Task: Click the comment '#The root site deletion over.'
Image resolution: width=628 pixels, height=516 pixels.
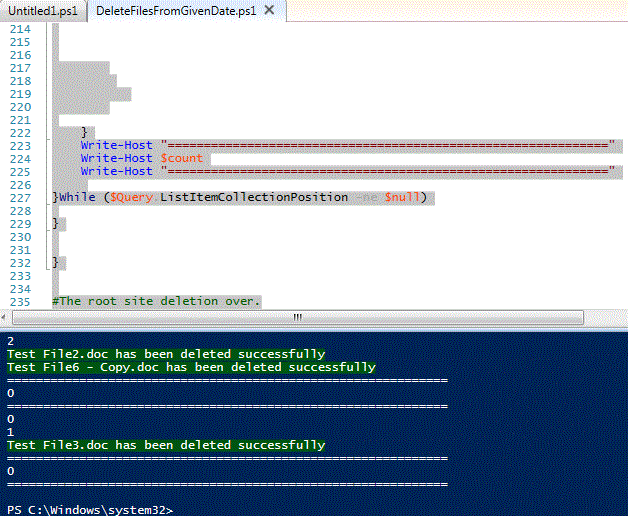Action: tap(157, 301)
